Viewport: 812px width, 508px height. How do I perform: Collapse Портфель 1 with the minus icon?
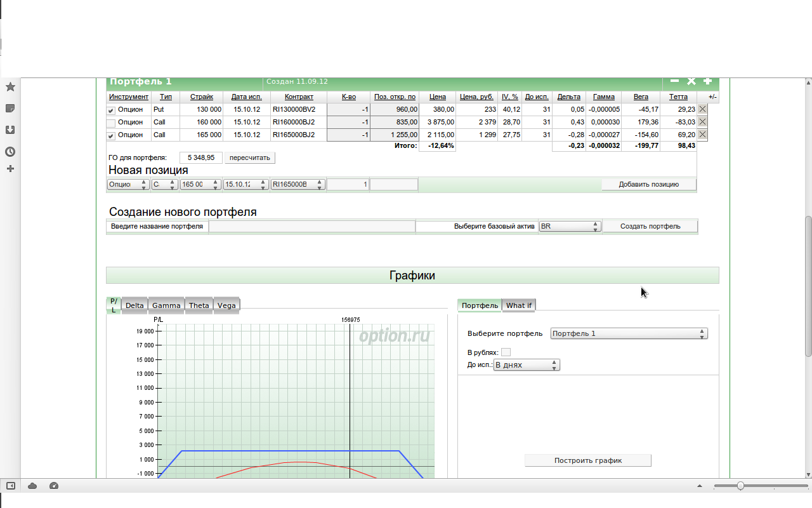coord(675,81)
